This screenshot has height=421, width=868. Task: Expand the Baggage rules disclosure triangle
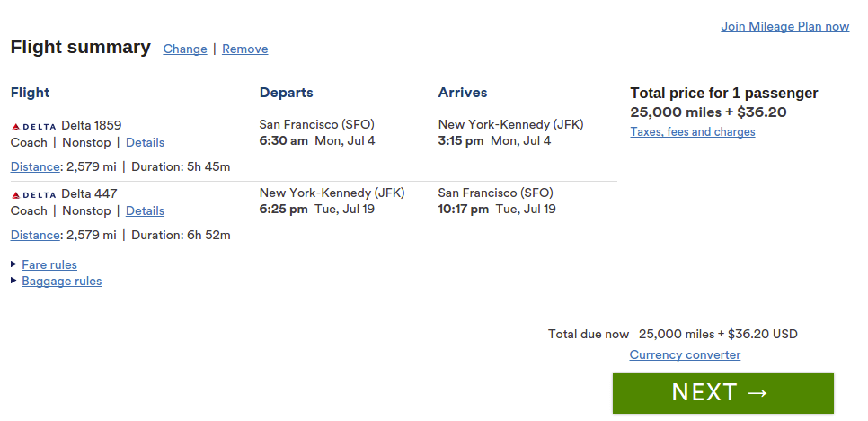coord(13,280)
